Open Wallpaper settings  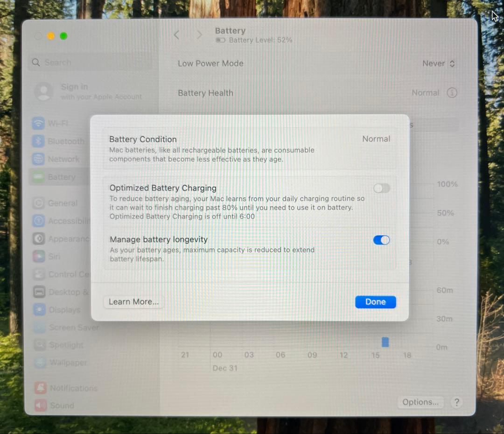(67, 363)
